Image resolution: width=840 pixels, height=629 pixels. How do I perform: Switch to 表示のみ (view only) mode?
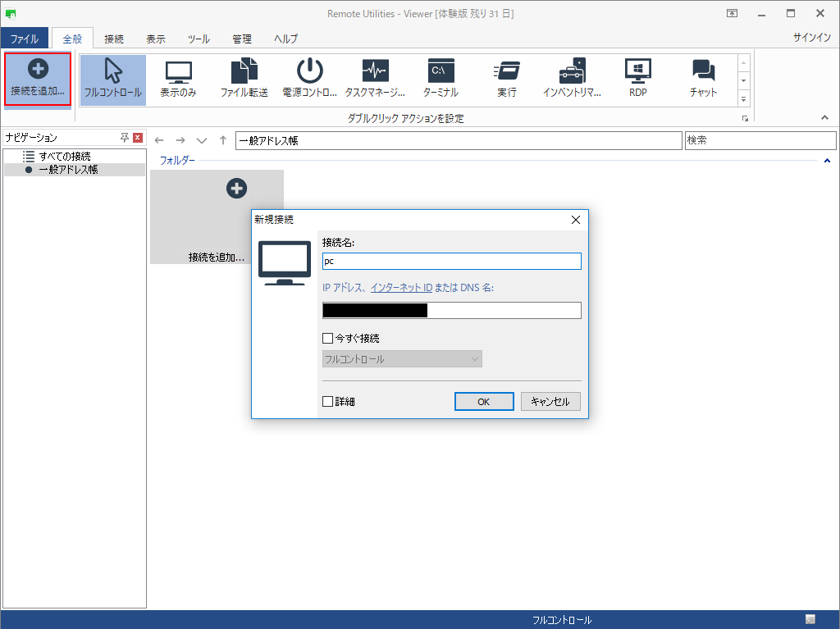coord(178,78)
